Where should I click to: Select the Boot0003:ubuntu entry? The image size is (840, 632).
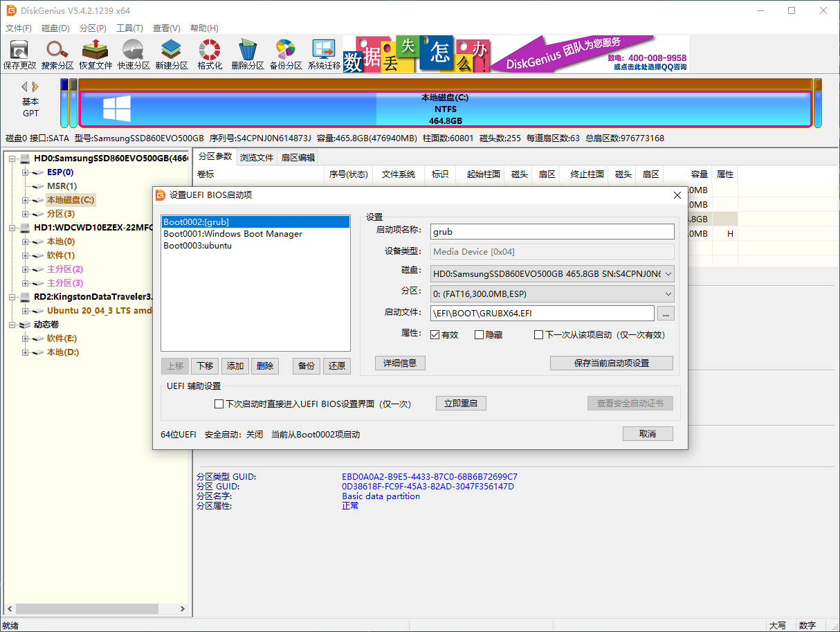click(198, 246)
